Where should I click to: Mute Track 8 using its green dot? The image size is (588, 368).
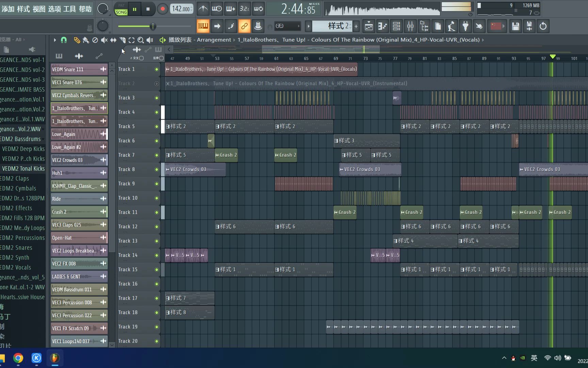pos(157,169)
